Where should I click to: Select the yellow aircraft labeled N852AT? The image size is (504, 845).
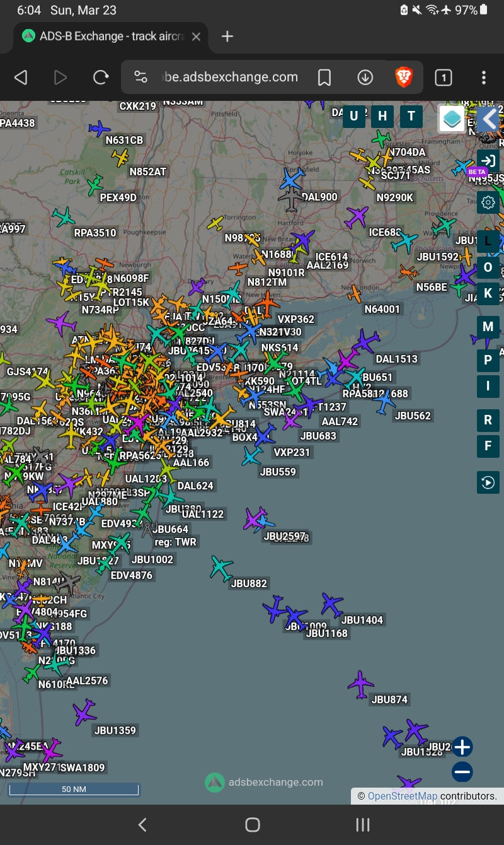pyautogui.click(x=120, y=158)
